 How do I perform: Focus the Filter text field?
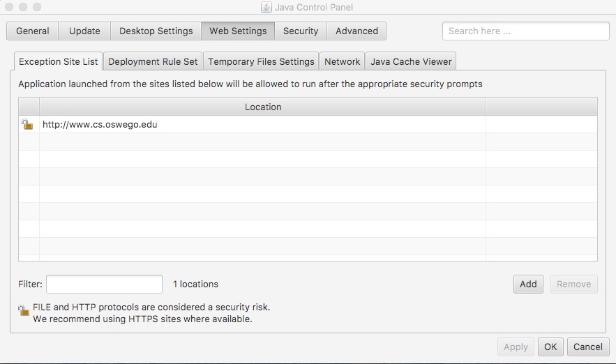click(104, 284)
